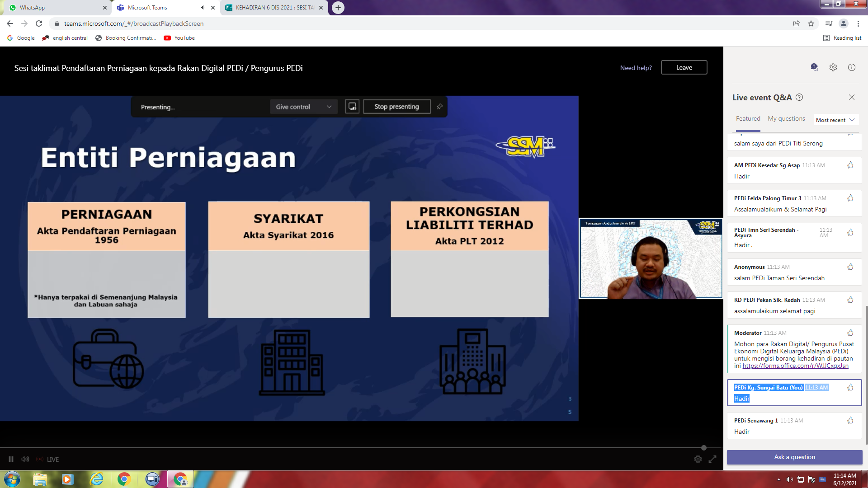This screenshot has width=868, height=488.
Task: Switch to My questions tab
Action: [786, 118]
